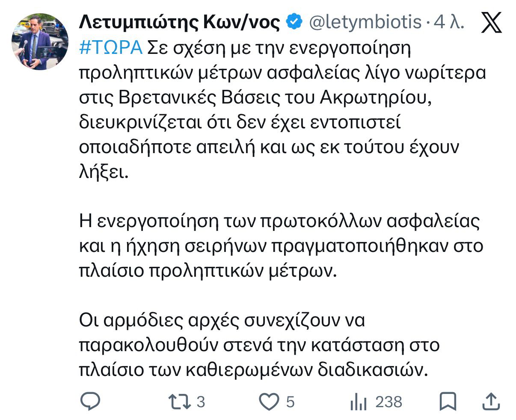Click the X logo in the corner
Image resolution: width=516 pixels, height=420 pixels.
point(491,22)
